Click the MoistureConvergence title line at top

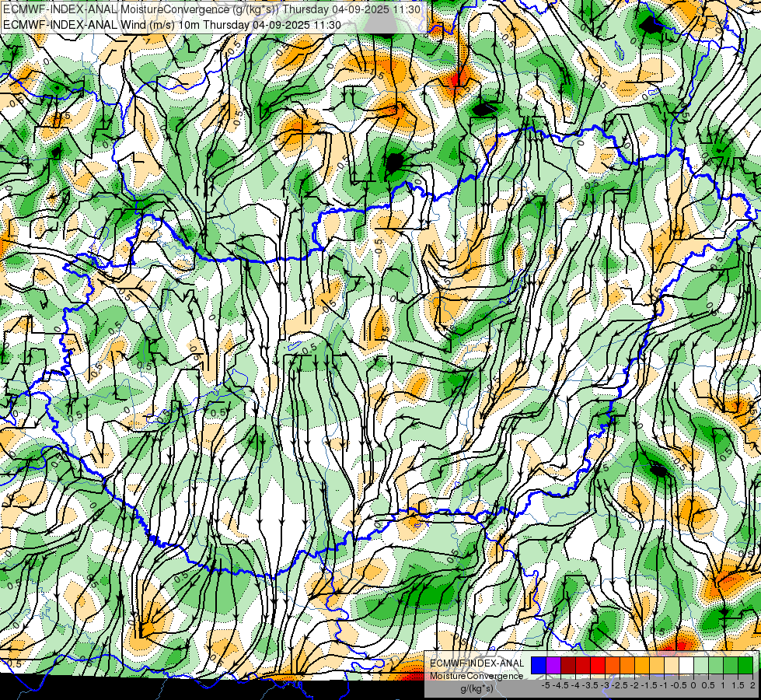tap(211, 9)
